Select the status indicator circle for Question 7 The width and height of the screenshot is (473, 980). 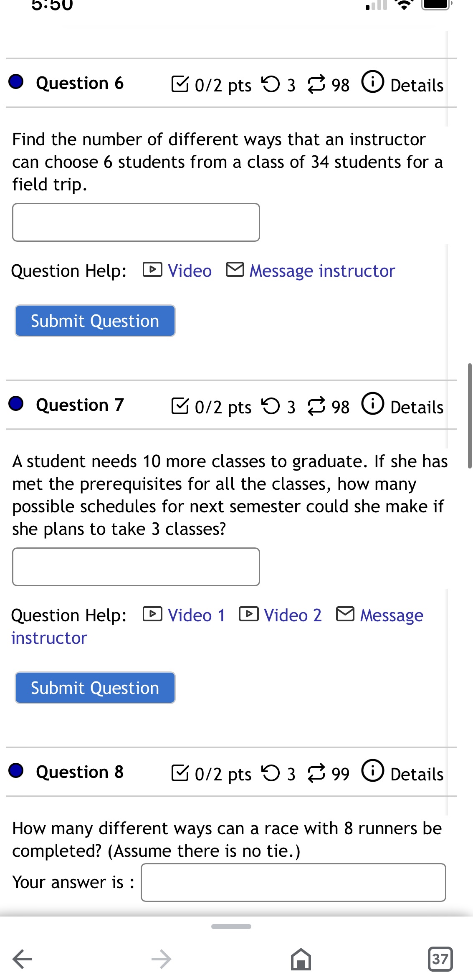[15, 404]
